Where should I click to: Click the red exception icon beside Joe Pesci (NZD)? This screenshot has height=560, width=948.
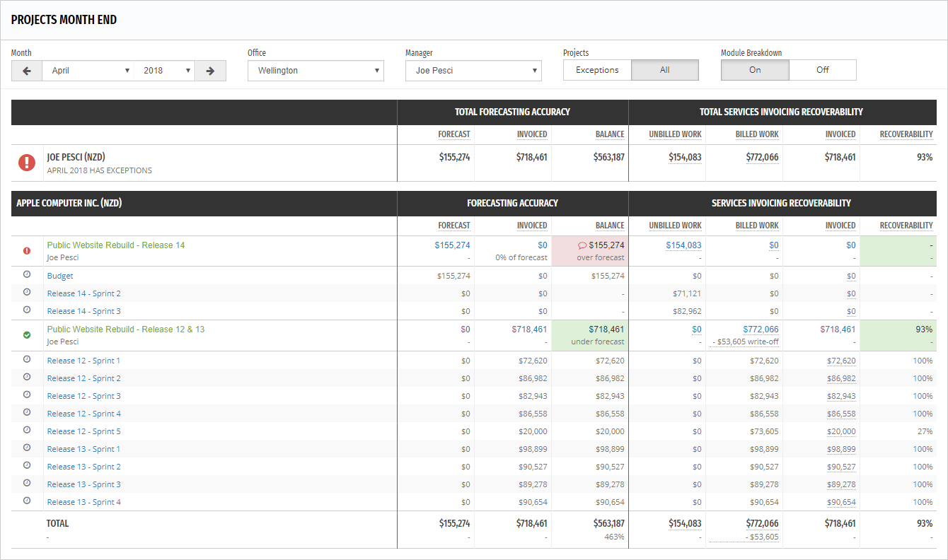tap(27, 163)
